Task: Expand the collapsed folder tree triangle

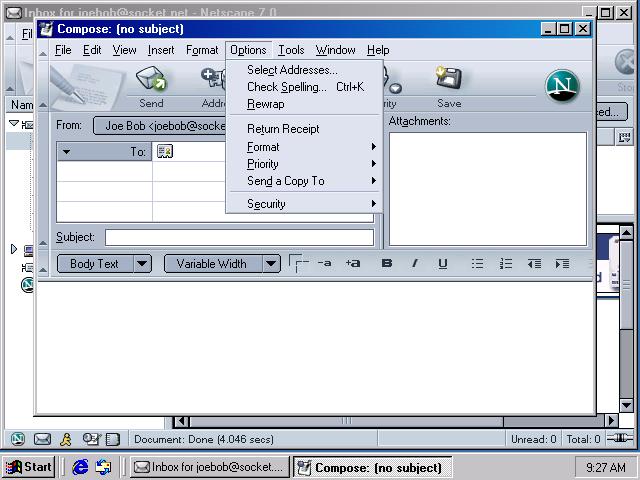Action: pyautogui.click(x=14, y=249)
